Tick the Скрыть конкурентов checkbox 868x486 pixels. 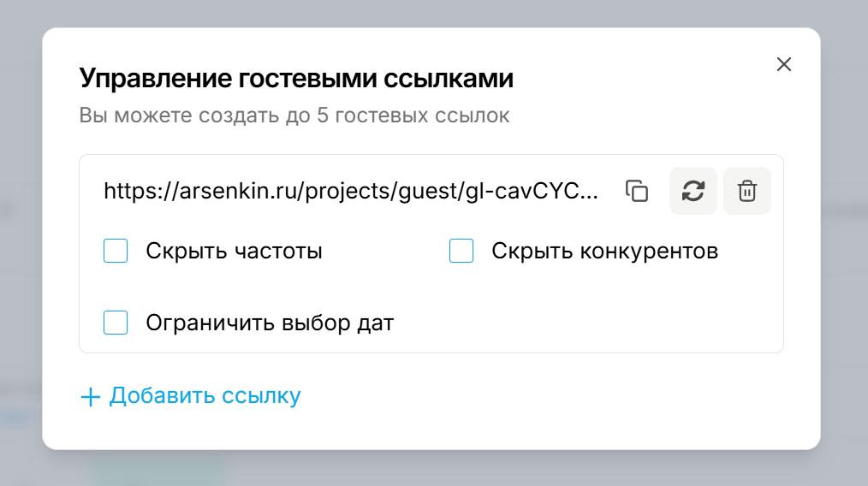point(461,251)
